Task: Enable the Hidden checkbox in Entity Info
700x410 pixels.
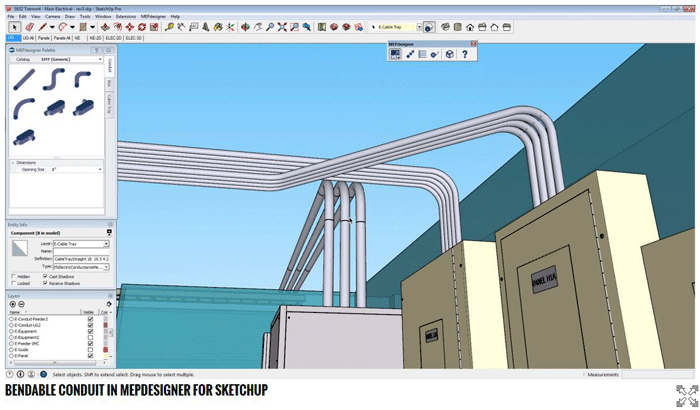Action: 13,276
